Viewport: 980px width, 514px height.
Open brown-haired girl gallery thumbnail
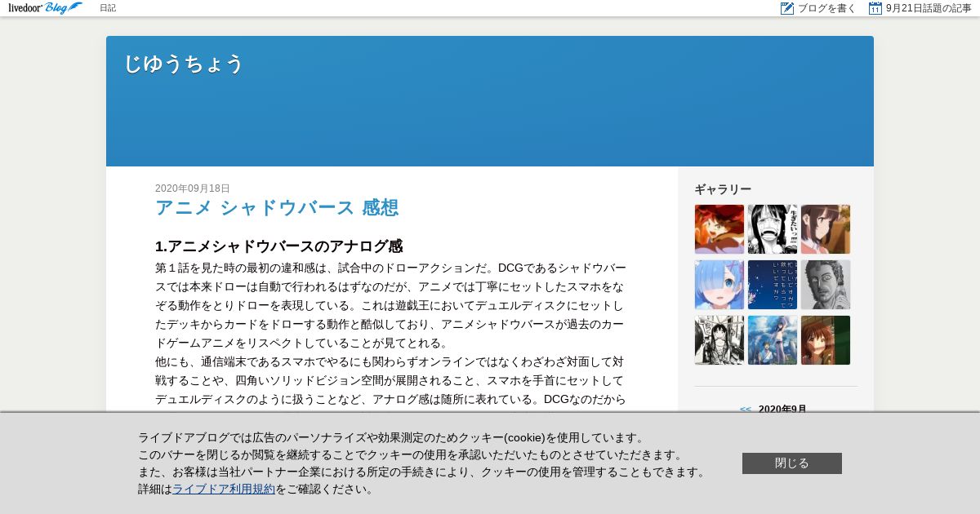click(x=826, y=229)
